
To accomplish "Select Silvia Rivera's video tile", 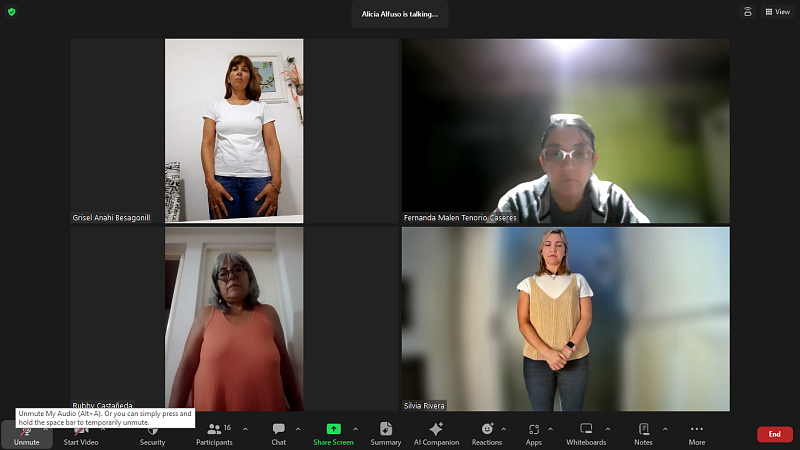I will 565,318.
